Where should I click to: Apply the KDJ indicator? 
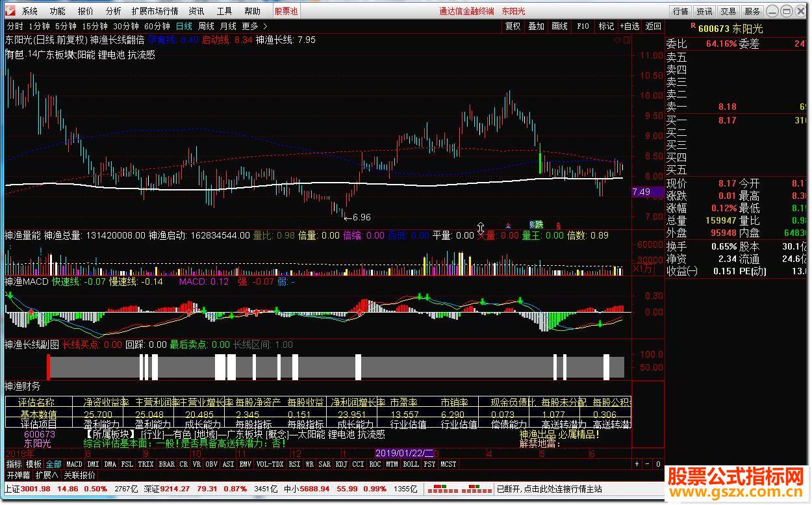point(342,464)
